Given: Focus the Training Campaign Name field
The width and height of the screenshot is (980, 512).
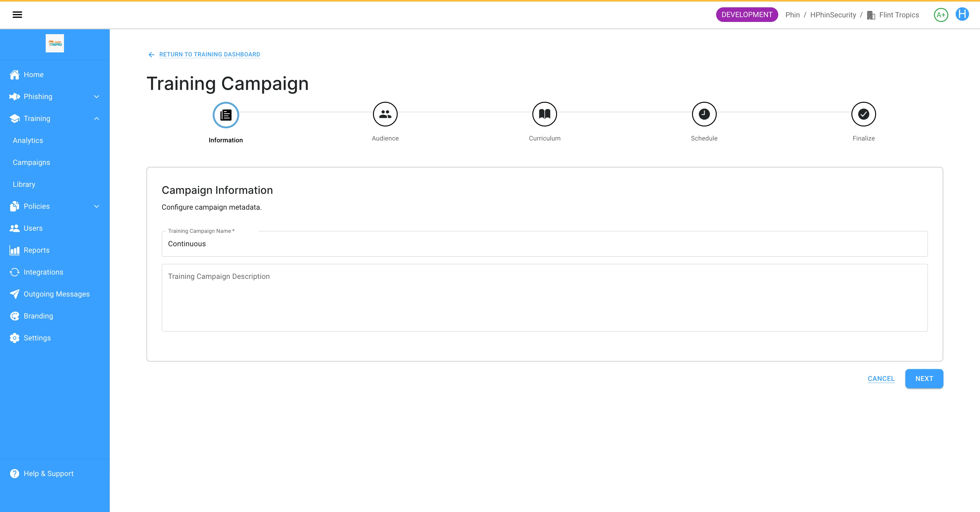Looking at the screenshot, I should [x=545, y=244].
